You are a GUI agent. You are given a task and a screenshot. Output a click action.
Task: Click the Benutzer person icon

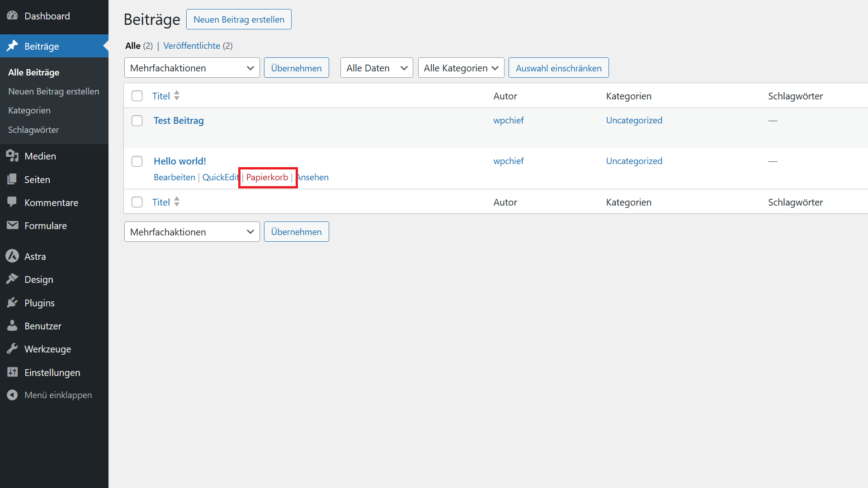(x=12, y=326)
